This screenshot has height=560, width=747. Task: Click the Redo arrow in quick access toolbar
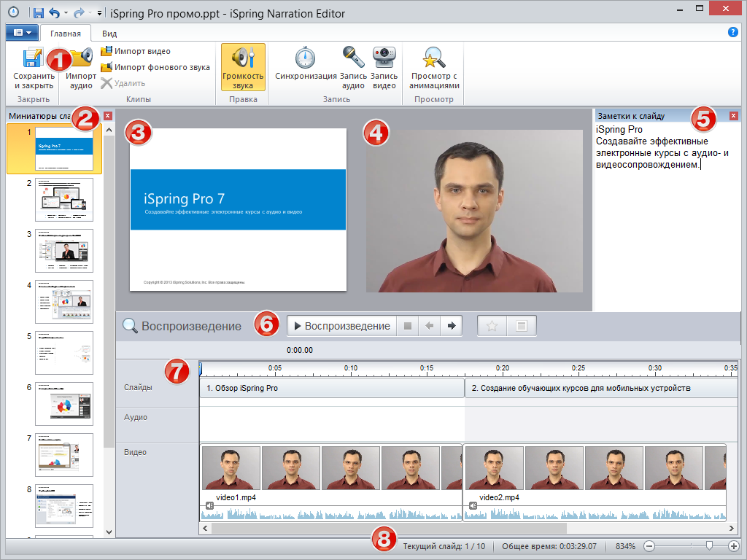coord(79,13)
